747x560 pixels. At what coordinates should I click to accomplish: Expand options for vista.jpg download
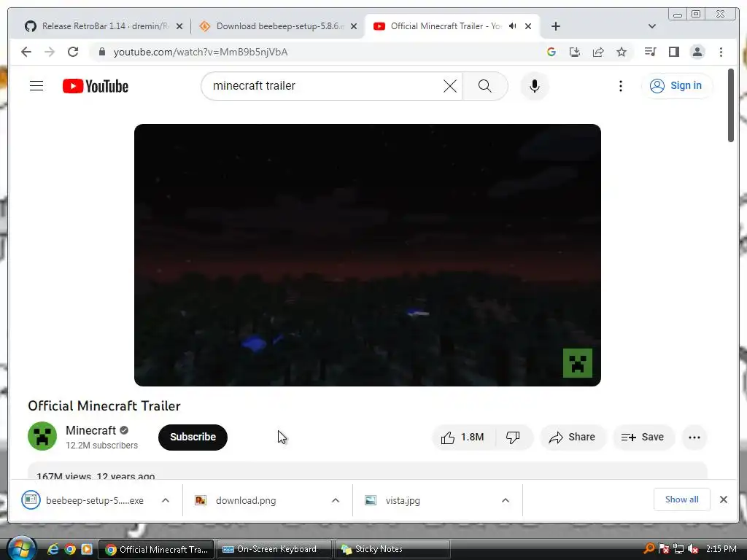[506, 500]
